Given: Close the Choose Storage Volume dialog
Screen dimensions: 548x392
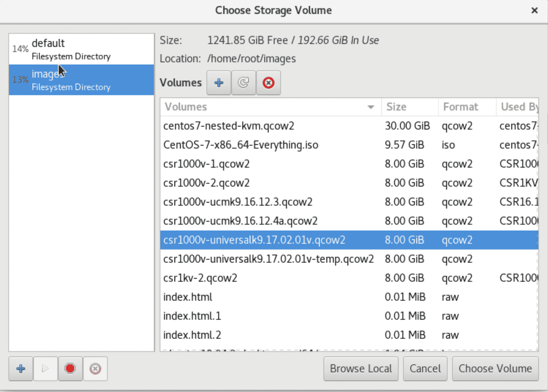Looking at the screenshot, I should [x=534, y=10].
